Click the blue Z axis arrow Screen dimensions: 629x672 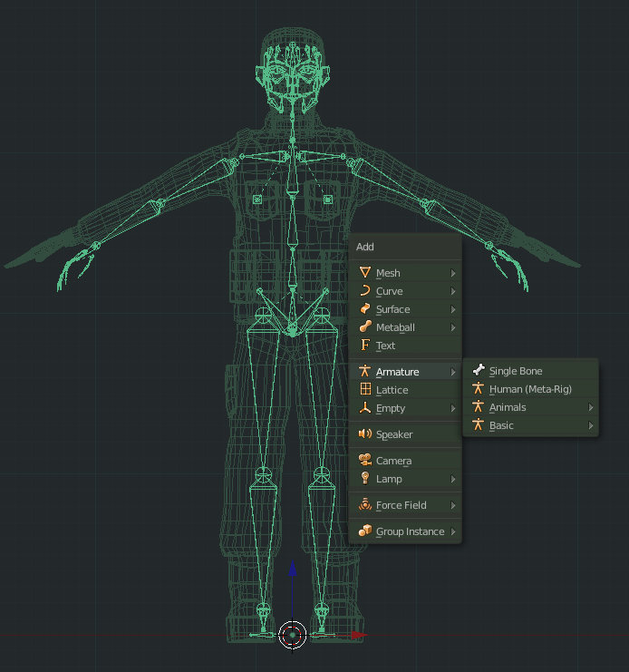click(293, 568)
